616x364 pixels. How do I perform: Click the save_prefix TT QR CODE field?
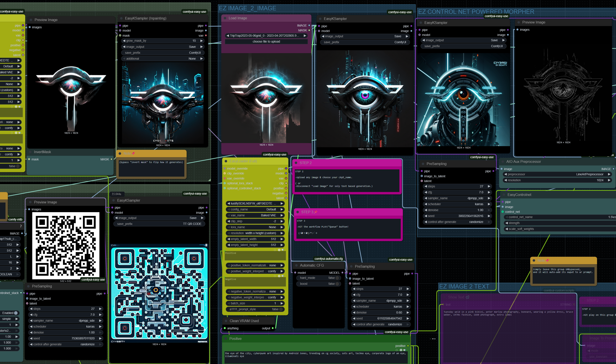point(159,224)
